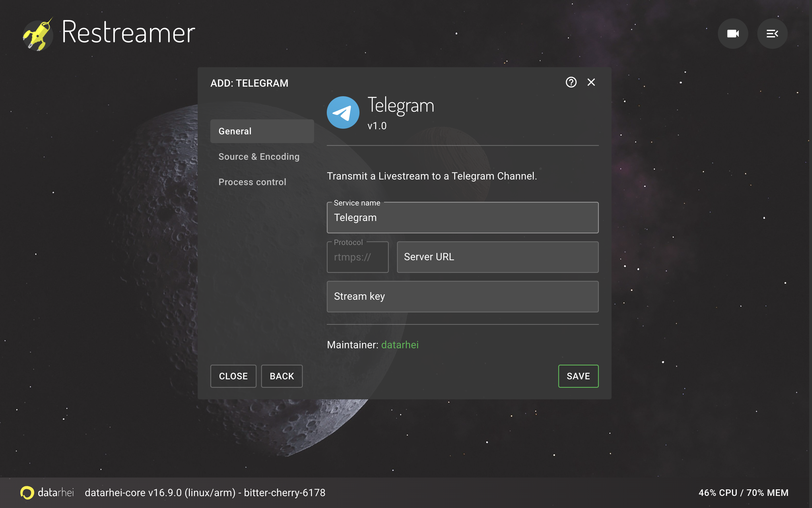The width and height of the screenshot is (812, 508).
Task: Click the Telegram heading text
Action: 401,106
